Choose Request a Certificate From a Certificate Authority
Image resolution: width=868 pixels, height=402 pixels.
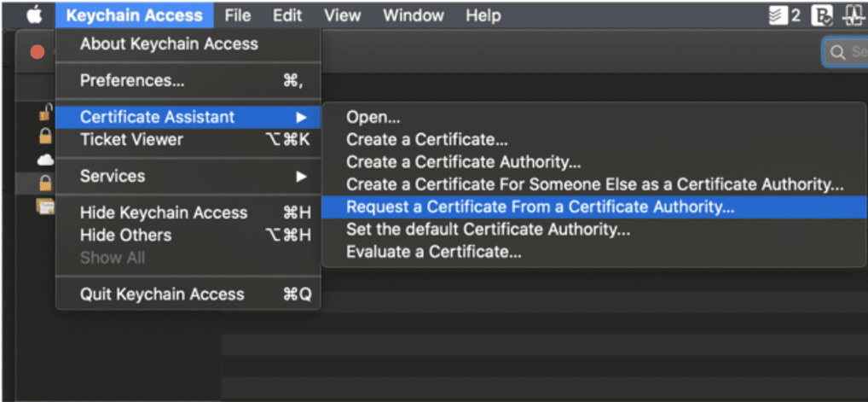point(540,207)
